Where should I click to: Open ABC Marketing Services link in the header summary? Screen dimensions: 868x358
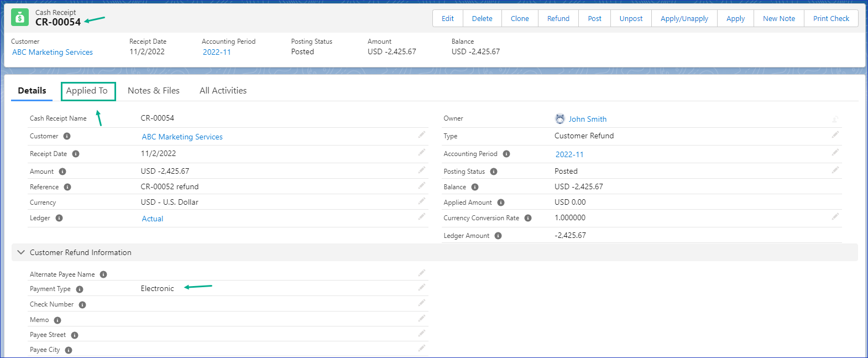tap(53, 52)
